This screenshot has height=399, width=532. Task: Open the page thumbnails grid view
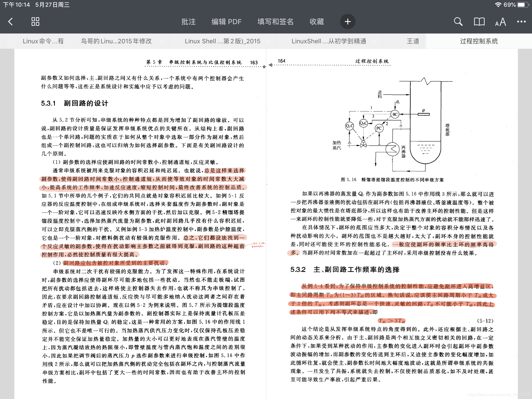tap(35, 22)
